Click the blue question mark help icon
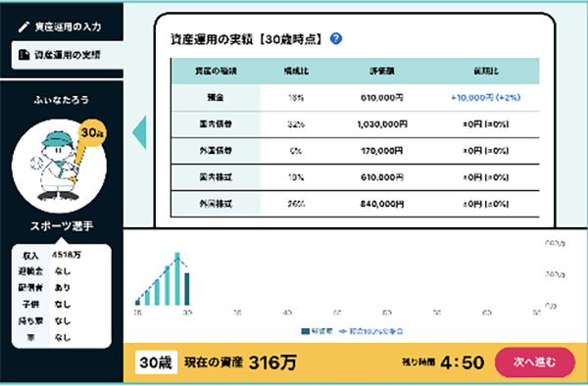The width and height of the screenshot is (588, 386). pyautogui.click(x=335, y=38)
